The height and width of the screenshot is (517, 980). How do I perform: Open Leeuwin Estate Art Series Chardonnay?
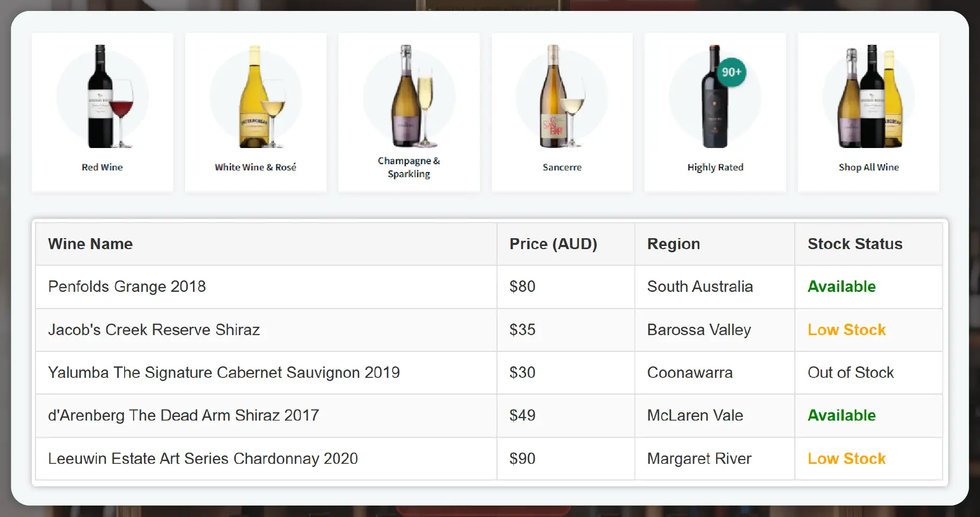click(202, 459)
